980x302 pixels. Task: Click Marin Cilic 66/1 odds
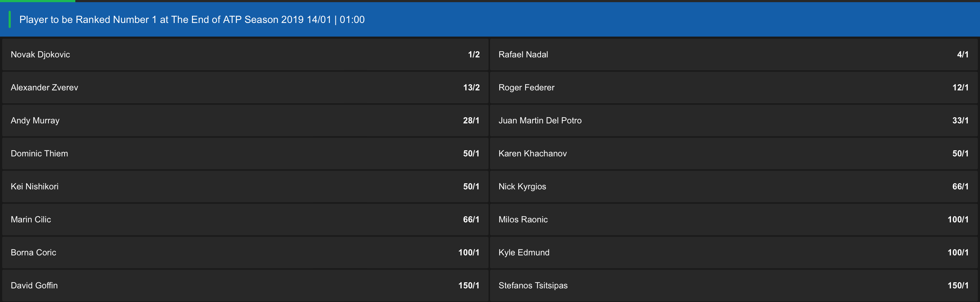click(245, 220)
